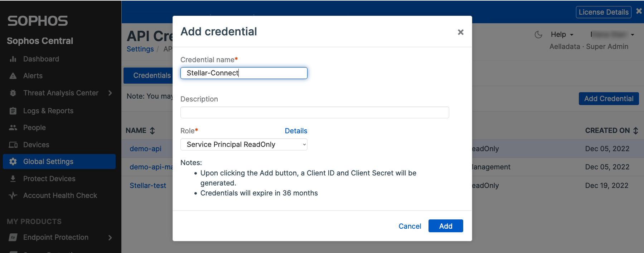Image resolution: width=644 pixels, height=253 pixels.
Task: Open the role Details link
Action: [x=296, y=131]
